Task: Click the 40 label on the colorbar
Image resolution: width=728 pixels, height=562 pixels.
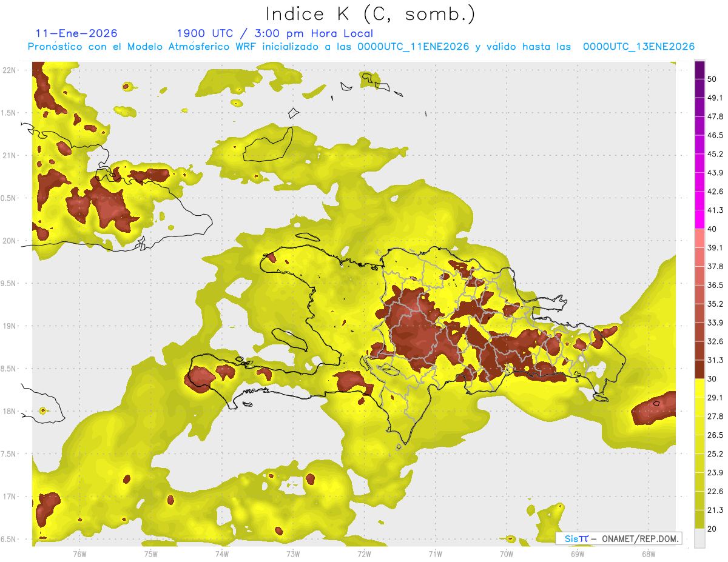Action: click(712, 229)
